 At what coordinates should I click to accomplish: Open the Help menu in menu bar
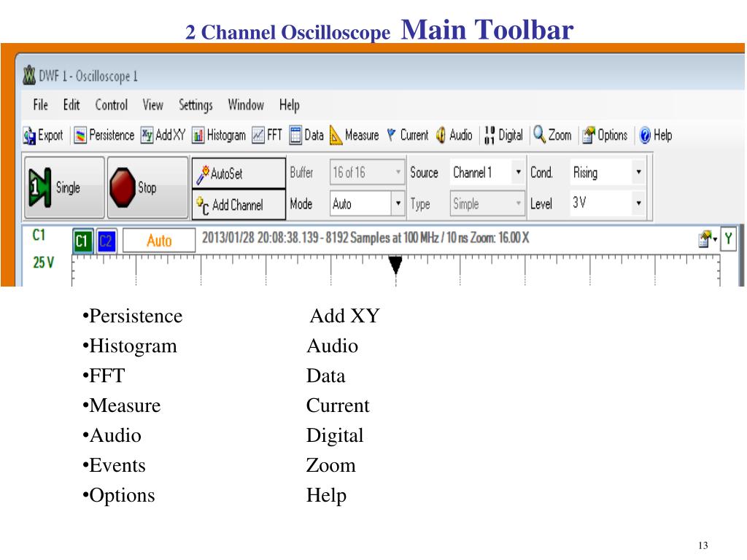(x=289, y=105)
